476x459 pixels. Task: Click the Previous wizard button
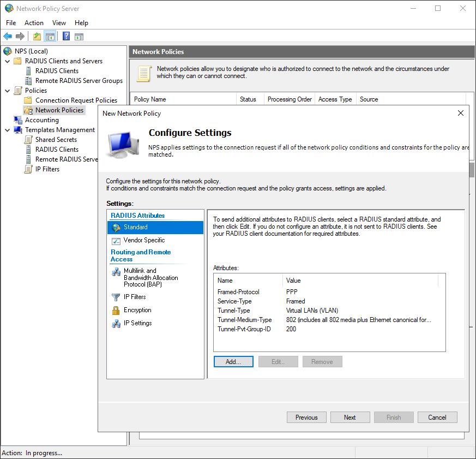tap(306, 418)
